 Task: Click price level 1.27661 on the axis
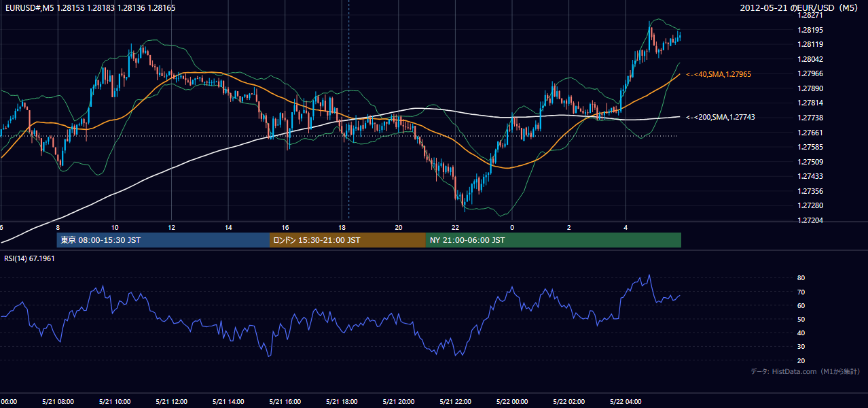[810, 133]
